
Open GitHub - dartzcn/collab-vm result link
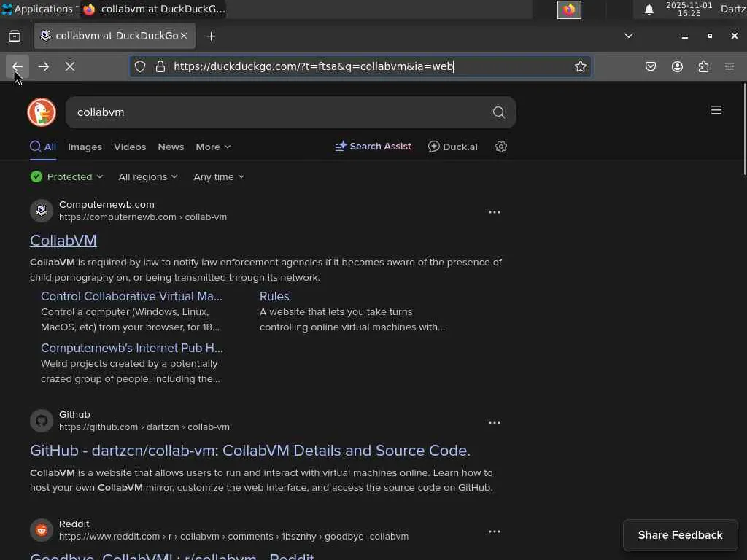pyautogui.click(x=250, y=451)
